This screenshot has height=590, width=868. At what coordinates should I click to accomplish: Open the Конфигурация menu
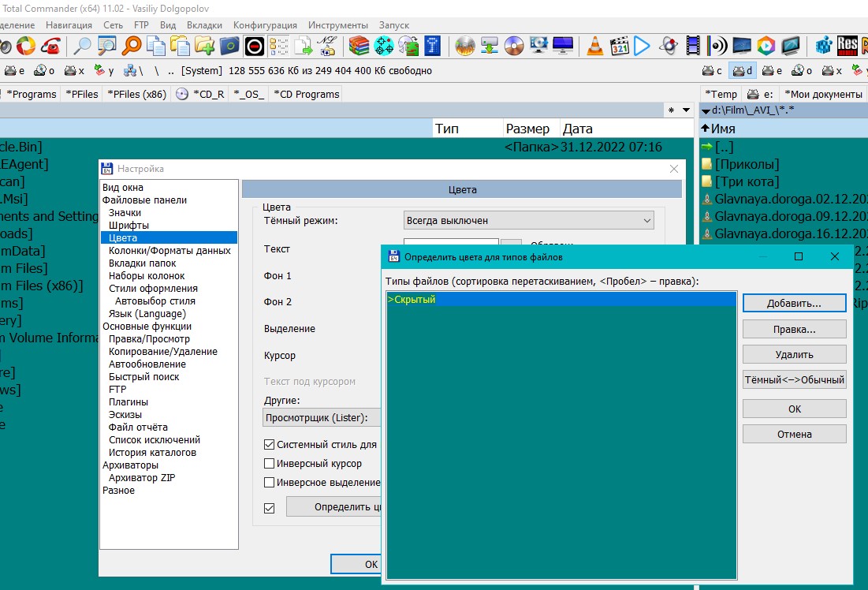pyautogui.click(x=265, y=25)
